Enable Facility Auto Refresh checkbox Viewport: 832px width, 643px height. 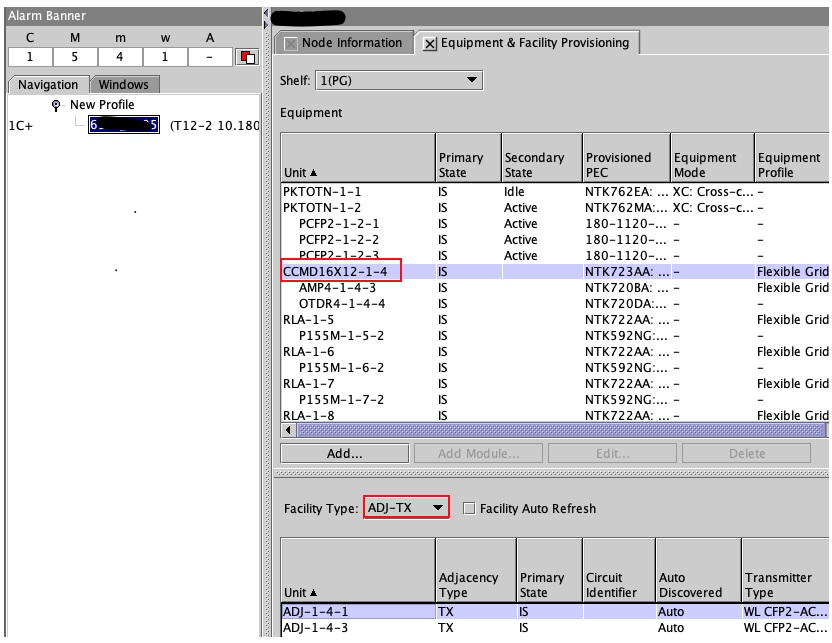point(469,508)
